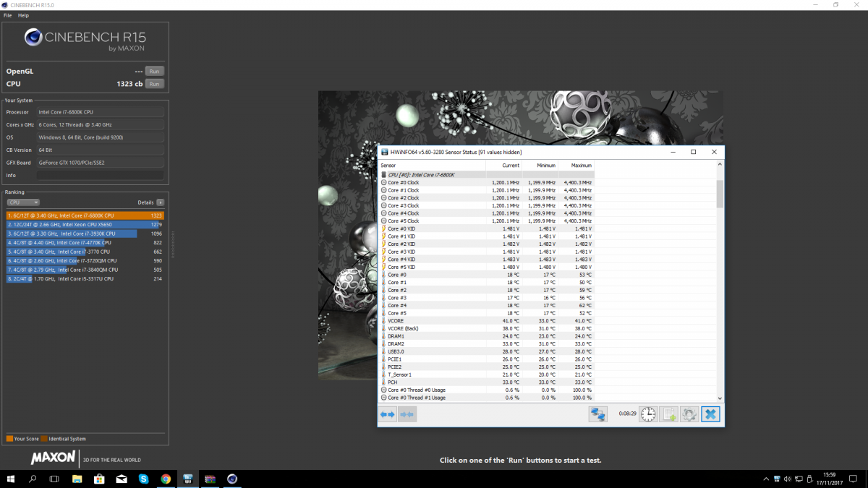Open the CPU ranking dropdown

(23, 202)
